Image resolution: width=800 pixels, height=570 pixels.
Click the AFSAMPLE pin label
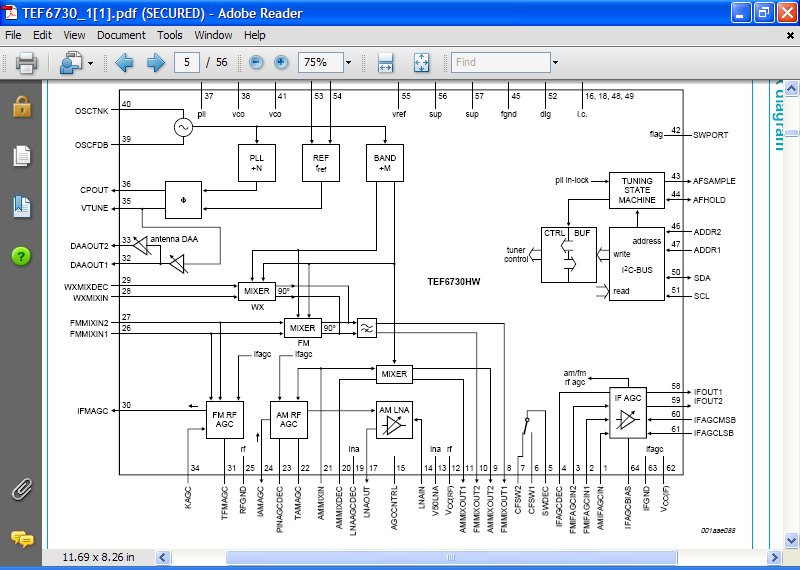(714, 181)
